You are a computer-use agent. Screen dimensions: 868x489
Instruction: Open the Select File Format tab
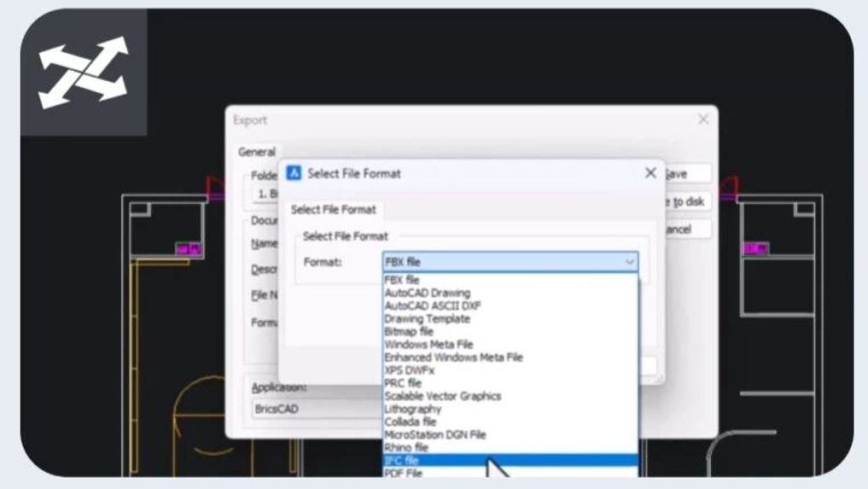tap(333, 209)
